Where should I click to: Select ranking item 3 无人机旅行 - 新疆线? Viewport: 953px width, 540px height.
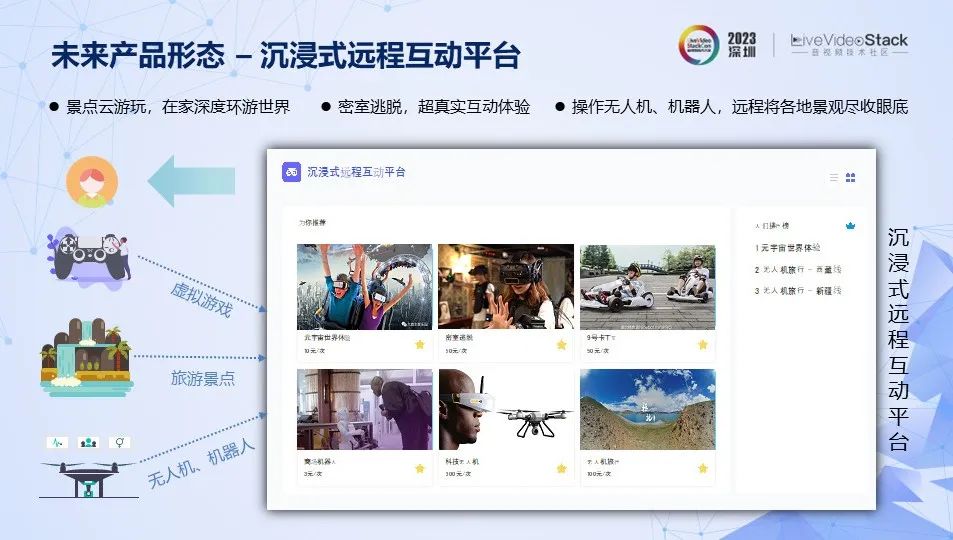tap(798, 291)
